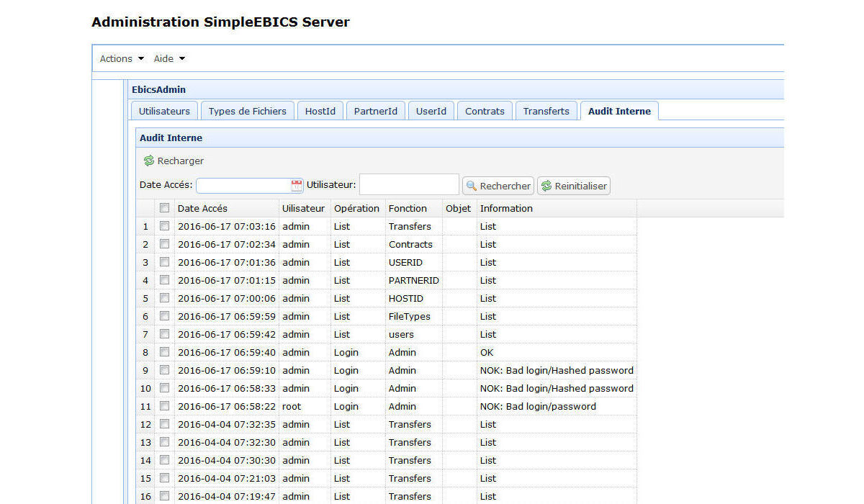
Task: Go to the Transferts tab
Action: (x=546, y=111)
